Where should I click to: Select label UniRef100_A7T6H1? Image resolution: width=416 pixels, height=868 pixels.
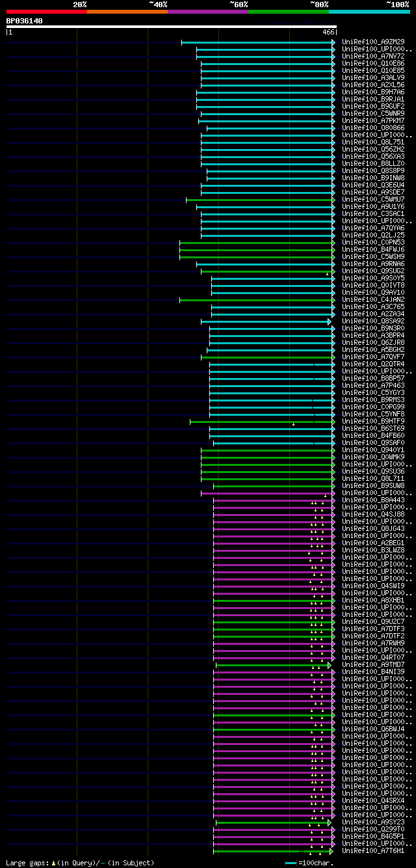pyautogui.click(x=373, y=851)
